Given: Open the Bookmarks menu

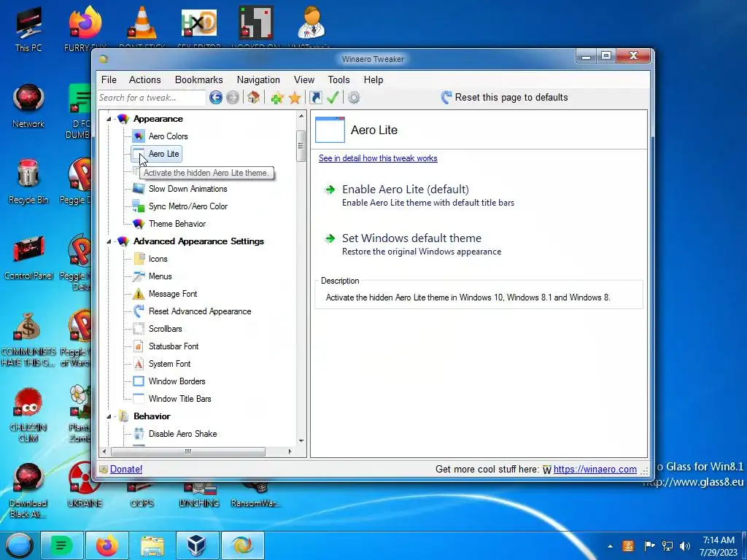Looking at the screenshot, I should point(198,79).
